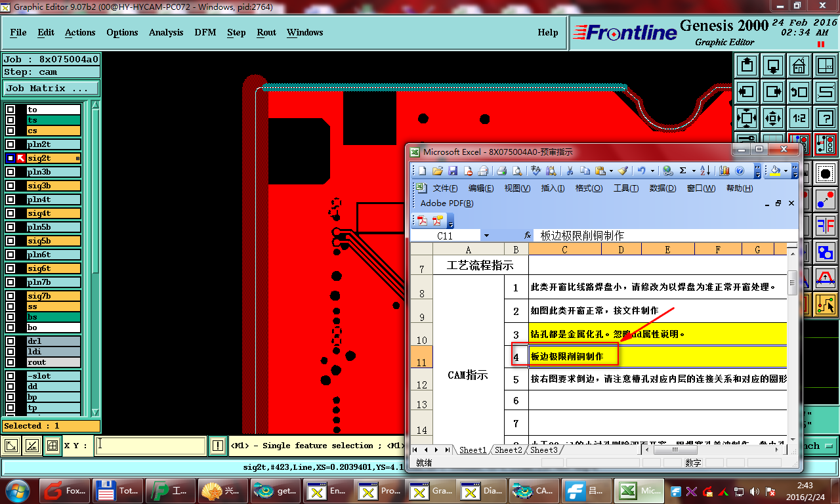Click the 1:2 scale view icon
The height and width of the screenshot is (504, 840).
(799, 119)
